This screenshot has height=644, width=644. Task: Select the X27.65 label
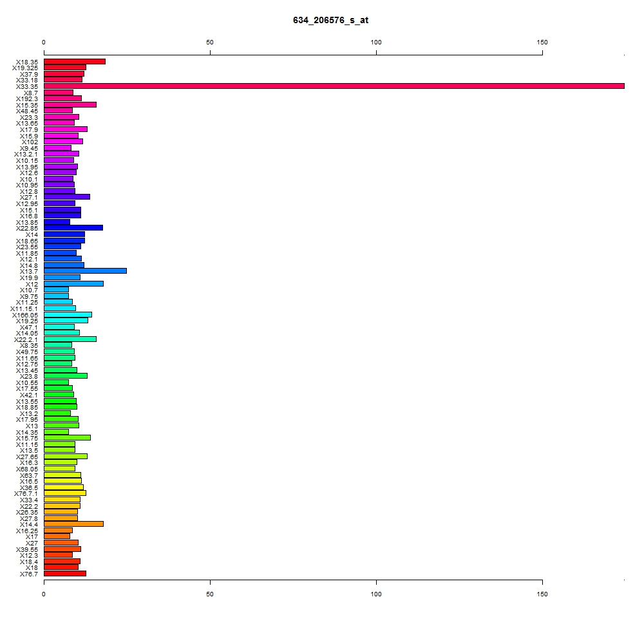tap(26, 457)
